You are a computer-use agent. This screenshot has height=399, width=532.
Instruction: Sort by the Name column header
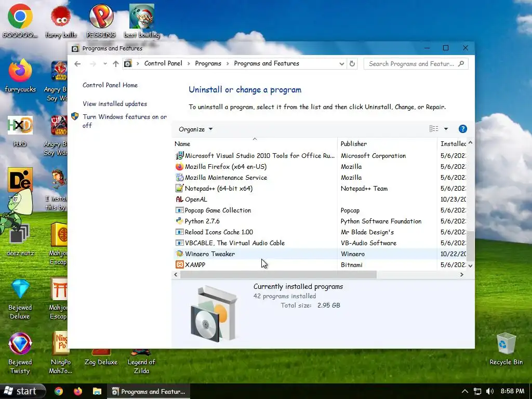coord(255,144)
